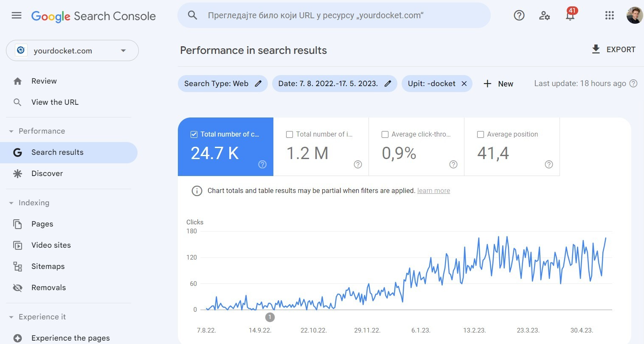Show help for total clicks card
Viewport: 644px width, 344px height.
click(x=262, y=165)
